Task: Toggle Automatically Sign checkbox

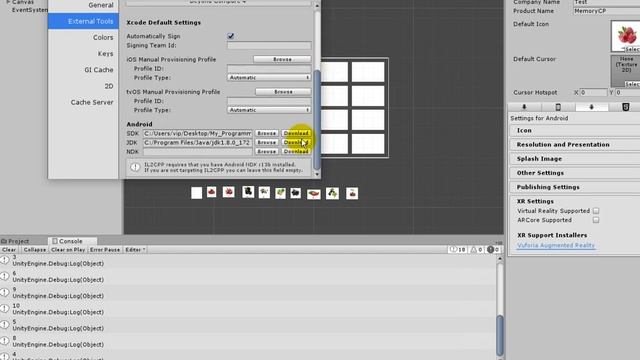Action: click(x=231, y=36)
